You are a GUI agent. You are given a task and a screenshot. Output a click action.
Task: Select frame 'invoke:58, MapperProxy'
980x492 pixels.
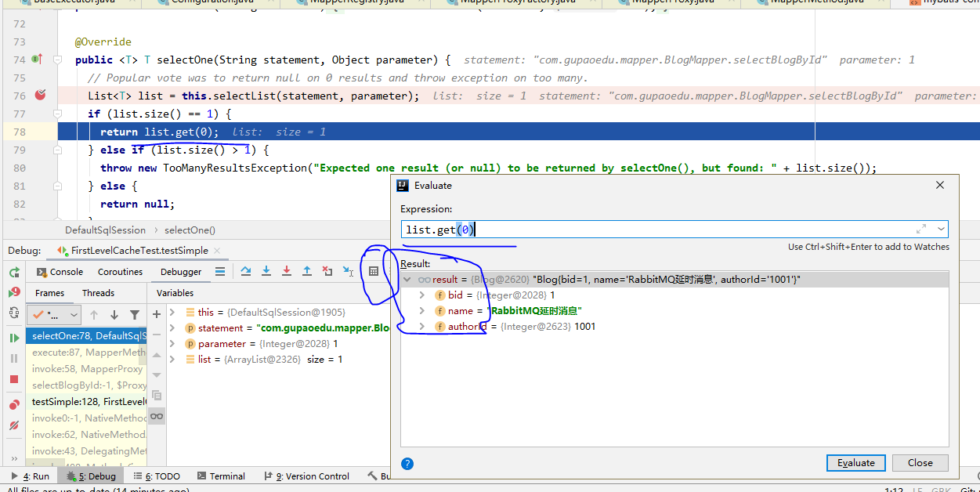pos(86,369)
